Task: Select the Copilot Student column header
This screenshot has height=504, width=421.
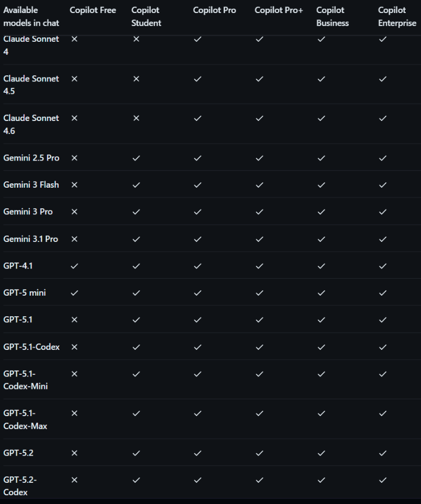Action: click(x=146, y=17)
